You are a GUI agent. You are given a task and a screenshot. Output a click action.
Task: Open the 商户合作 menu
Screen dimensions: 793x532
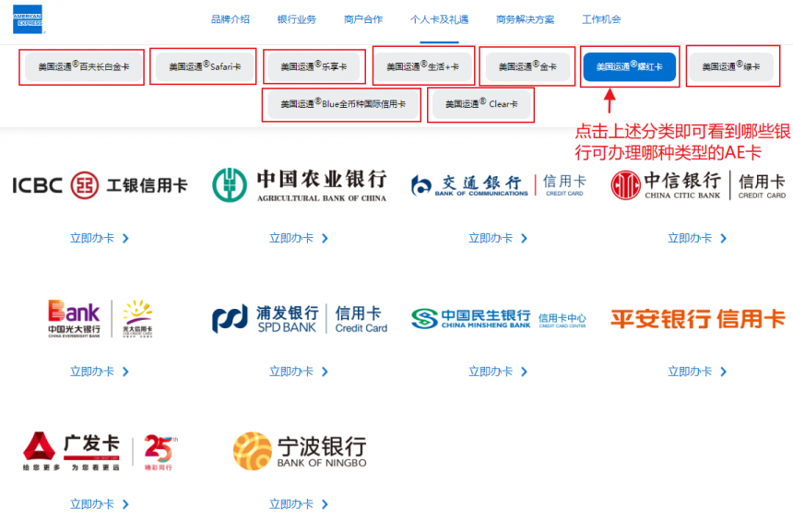(x=363, y=19)
